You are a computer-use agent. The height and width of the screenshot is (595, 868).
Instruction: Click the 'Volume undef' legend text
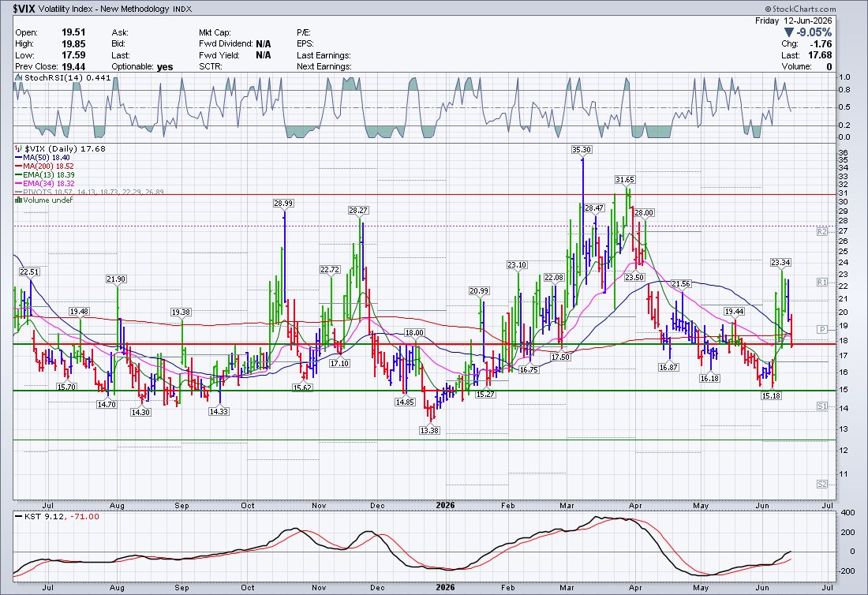(47, 200)
